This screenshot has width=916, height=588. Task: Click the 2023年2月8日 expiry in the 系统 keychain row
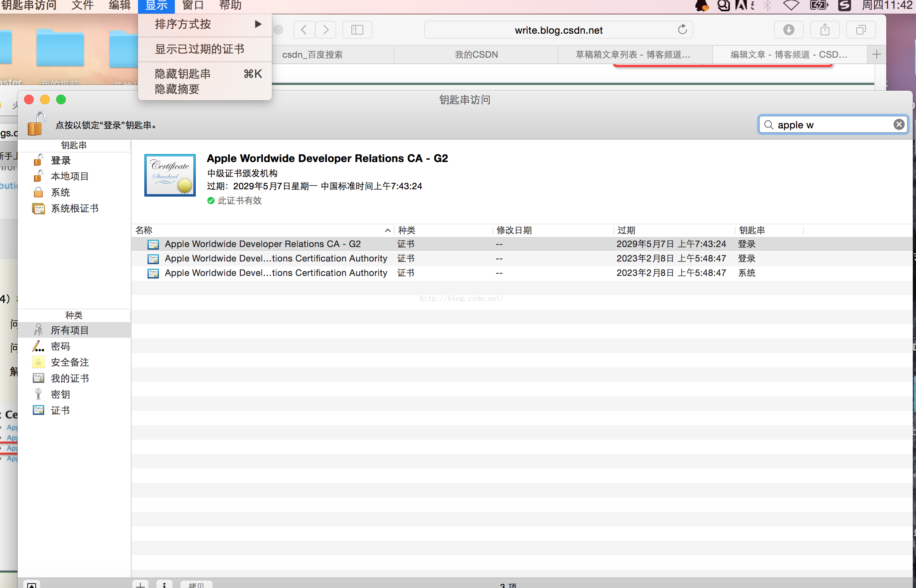point(671,273)
